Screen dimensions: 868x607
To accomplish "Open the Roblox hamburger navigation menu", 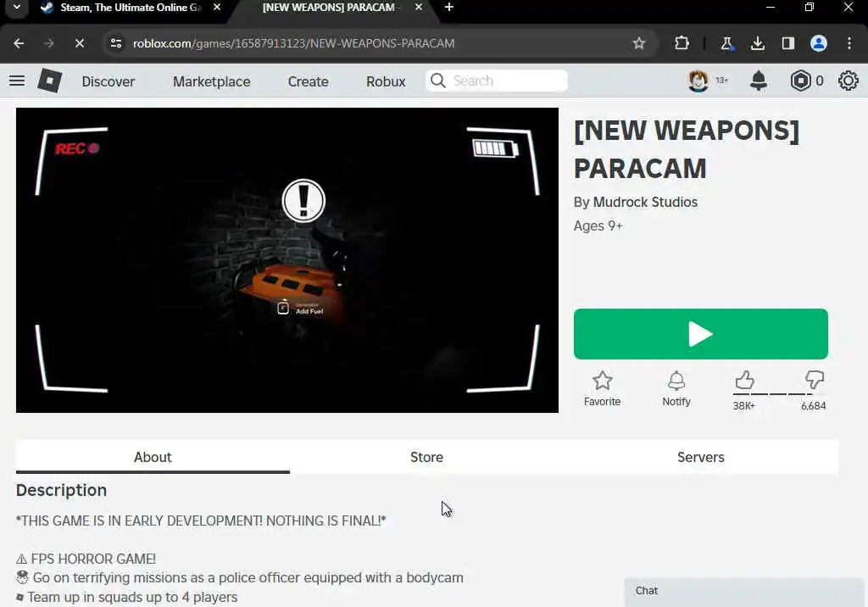I will pyautogui.click(x=17, y=81).
